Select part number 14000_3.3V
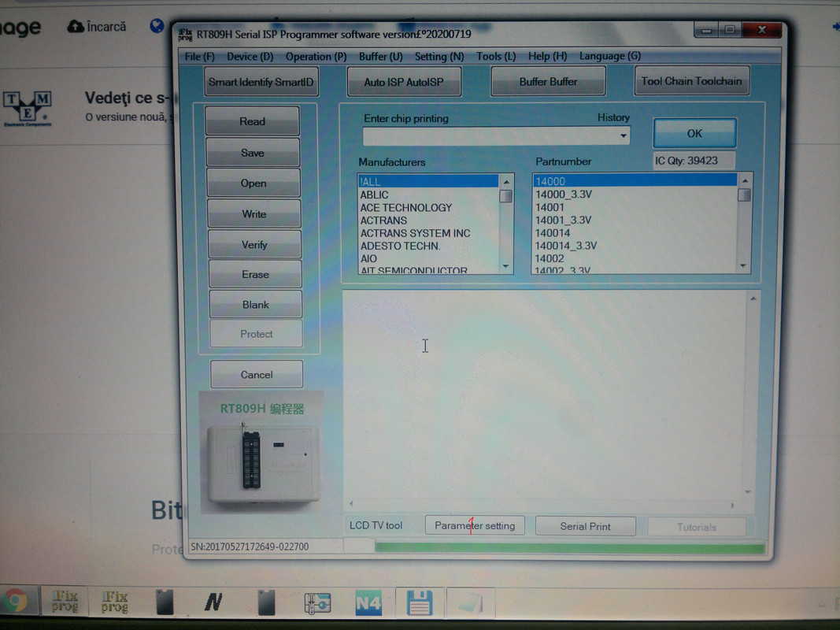 (x=635, y=194)
